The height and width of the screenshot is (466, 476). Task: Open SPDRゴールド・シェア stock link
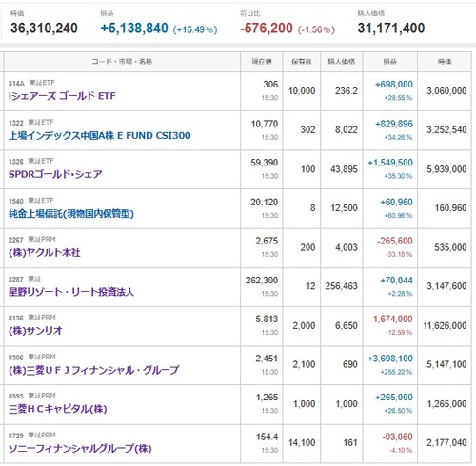point(55,174)
